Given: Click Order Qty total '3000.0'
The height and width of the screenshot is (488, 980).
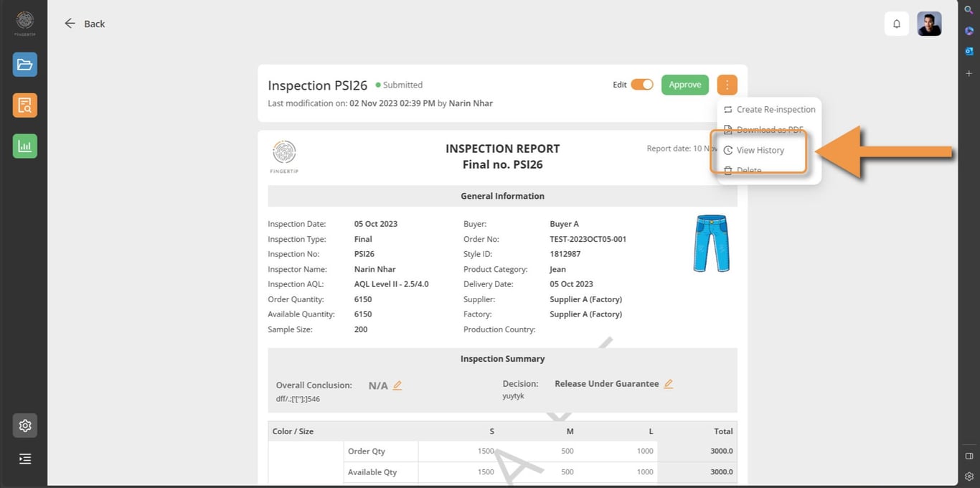Looking at the screenshot, I should [x=722, y=451].
